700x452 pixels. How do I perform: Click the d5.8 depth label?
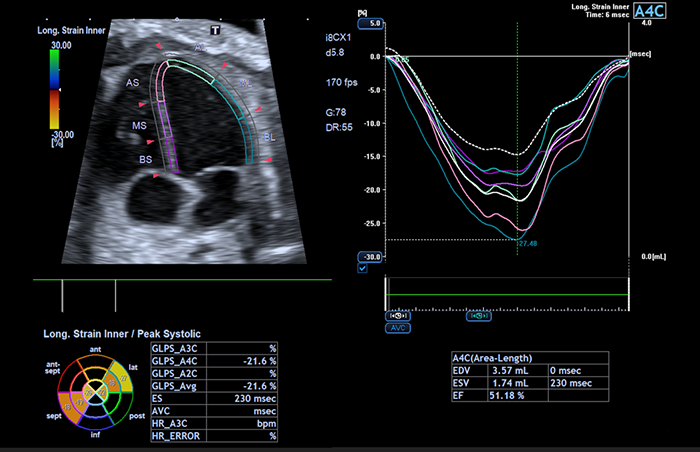[x=335, y=52]
